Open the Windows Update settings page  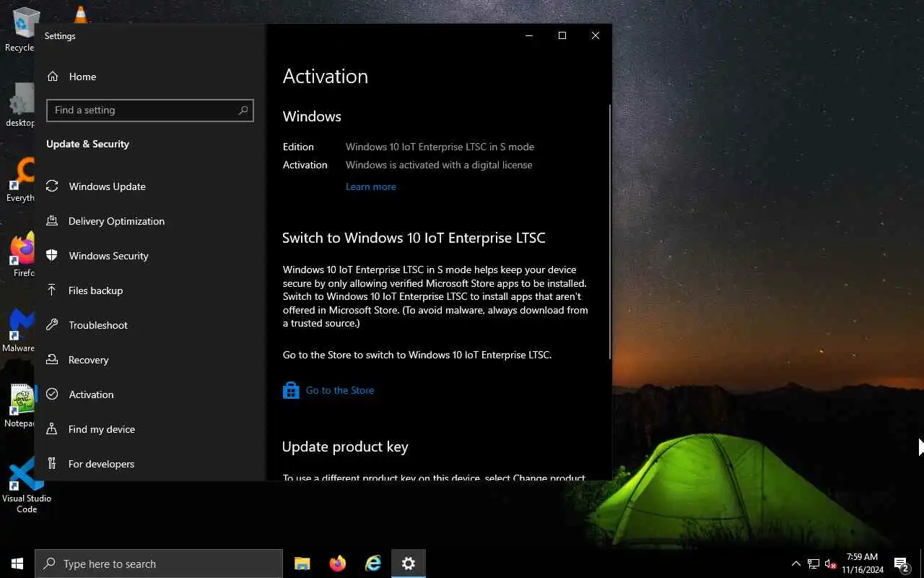point(107,186)
